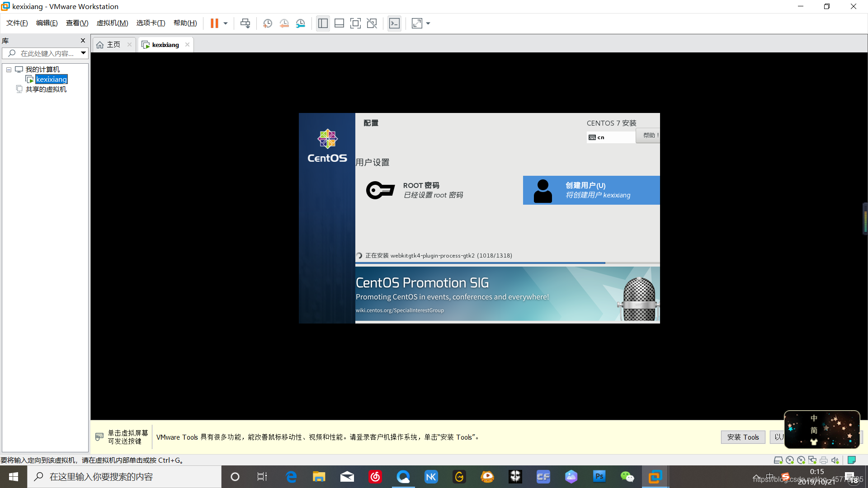Open Task View on taskbar
The height and width of the screenshot is (488, 868).
[262, 477]
